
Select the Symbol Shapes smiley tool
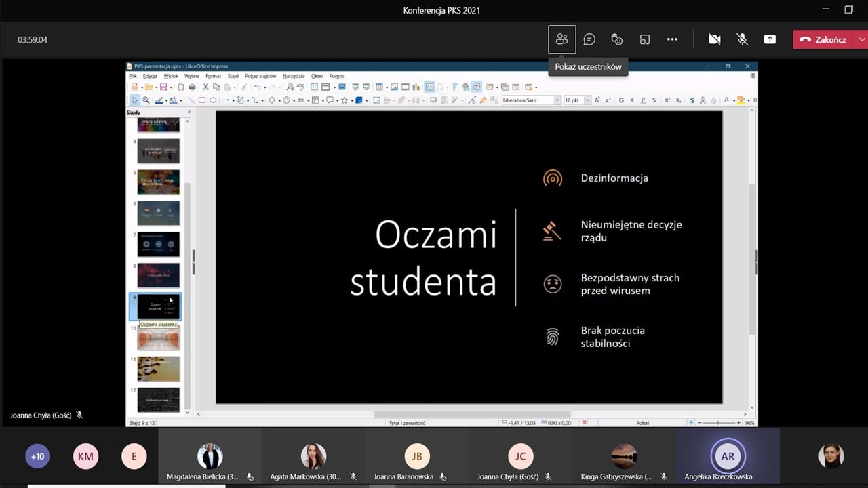[286, 100]
